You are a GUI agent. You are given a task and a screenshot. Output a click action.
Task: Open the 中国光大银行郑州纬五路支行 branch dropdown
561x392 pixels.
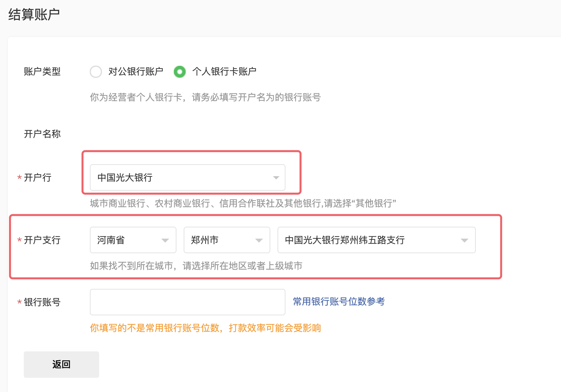[x=376, y=240]
